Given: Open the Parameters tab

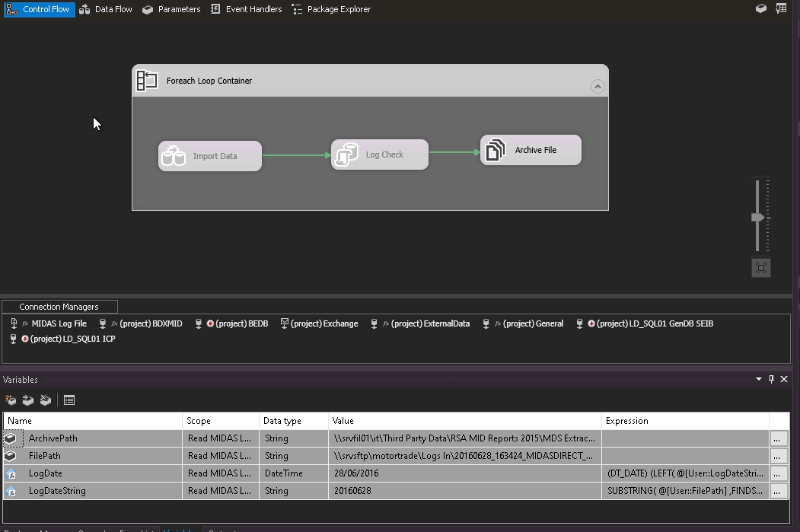Looking at the screenshot, I should (x=171, y=9).
